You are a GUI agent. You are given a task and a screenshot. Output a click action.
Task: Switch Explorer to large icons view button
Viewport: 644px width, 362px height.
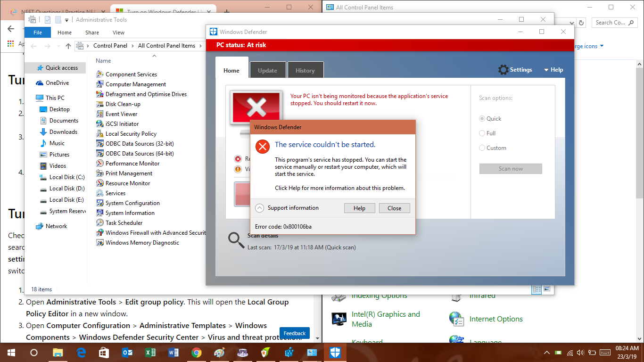[547, 289]
